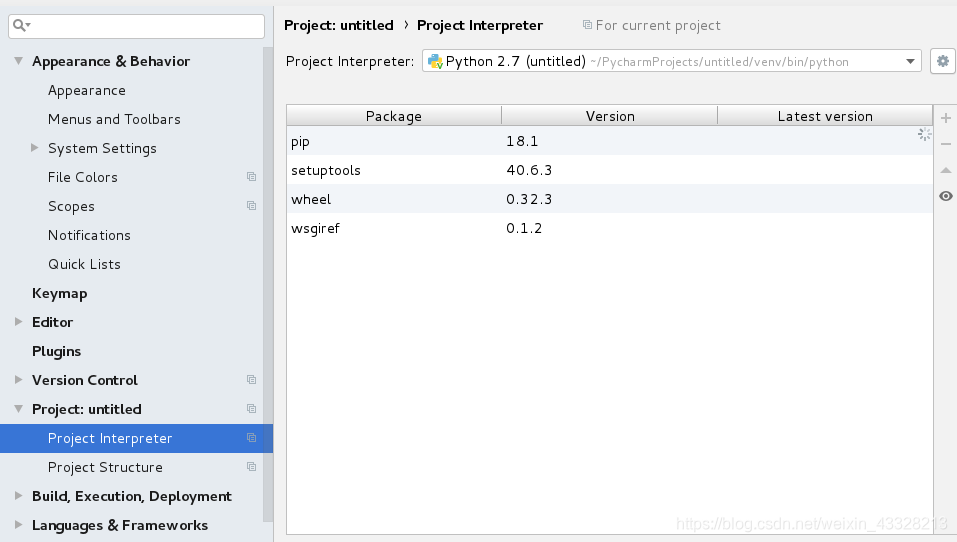The image size is (957, 542).
Task: Open Menus and Toolbars settings
Action: 114,119
